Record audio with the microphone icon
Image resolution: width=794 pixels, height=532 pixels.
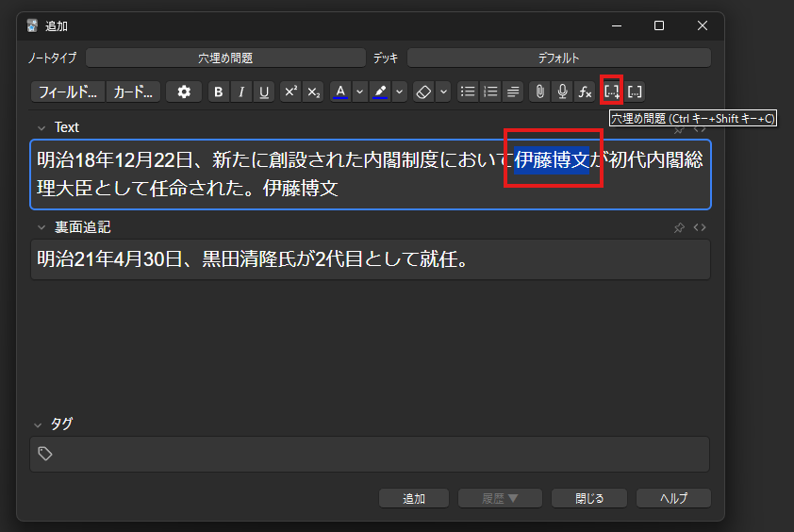click(x=562, y=91)
